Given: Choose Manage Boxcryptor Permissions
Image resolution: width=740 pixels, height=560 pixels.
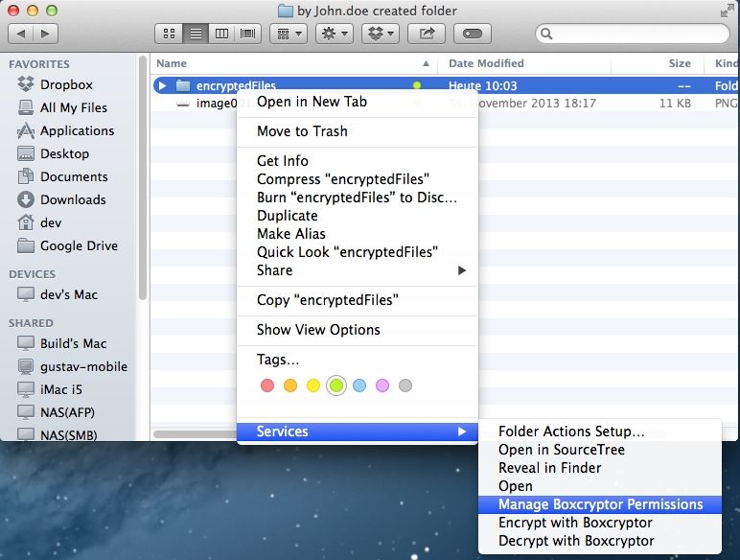Looking at the screenshot, I should (600, 504).
